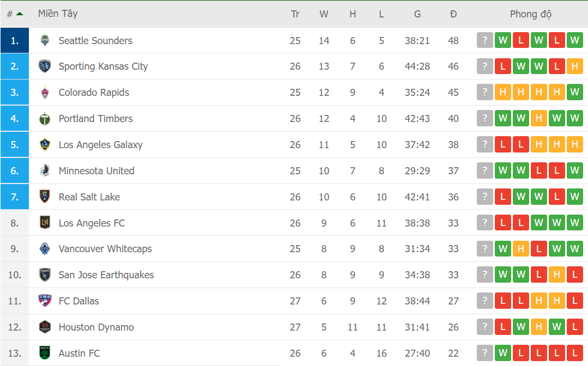Click the grey ? form box for Seattle Sounders
Screen dimensions: 588x366
(484, 40)
